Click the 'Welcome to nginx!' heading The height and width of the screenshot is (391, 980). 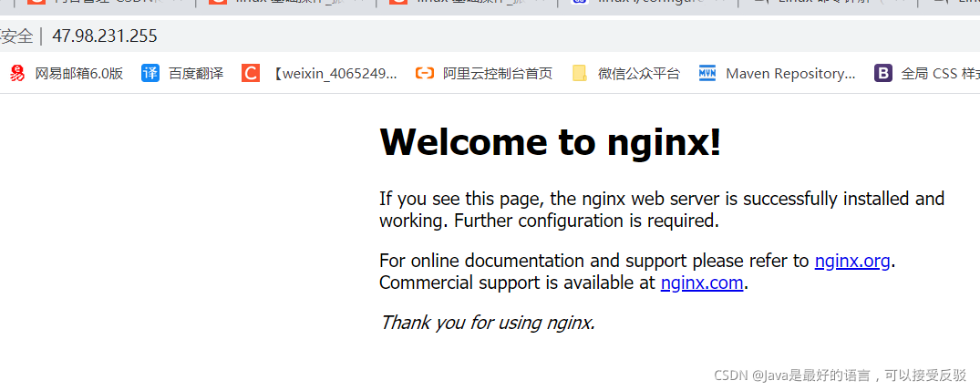click(550, 142)
